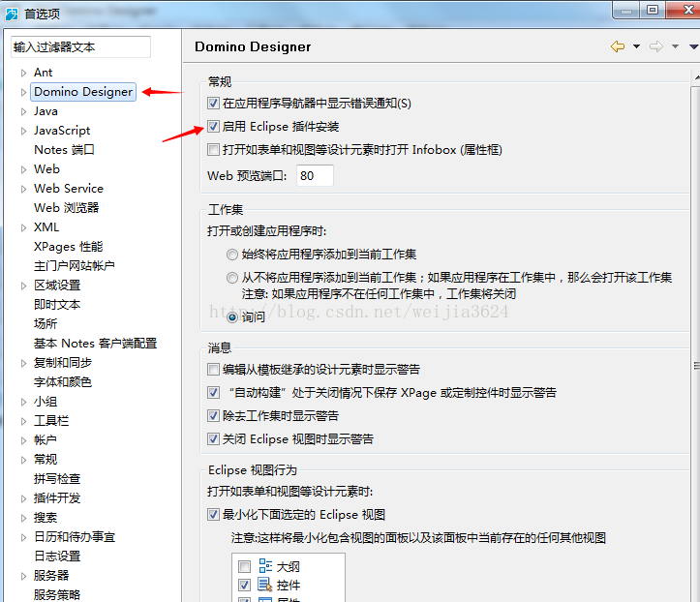Select XPages 性能 in the tree
Screen dimensions: 700x602
pyautogui.click(x=69, y=247)
